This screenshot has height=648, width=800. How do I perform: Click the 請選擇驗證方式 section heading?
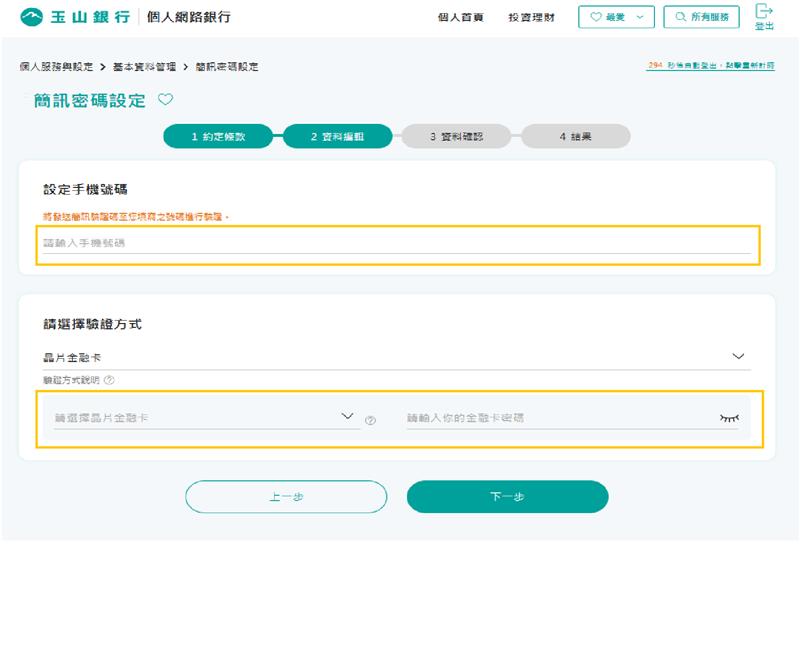[92, 324]
